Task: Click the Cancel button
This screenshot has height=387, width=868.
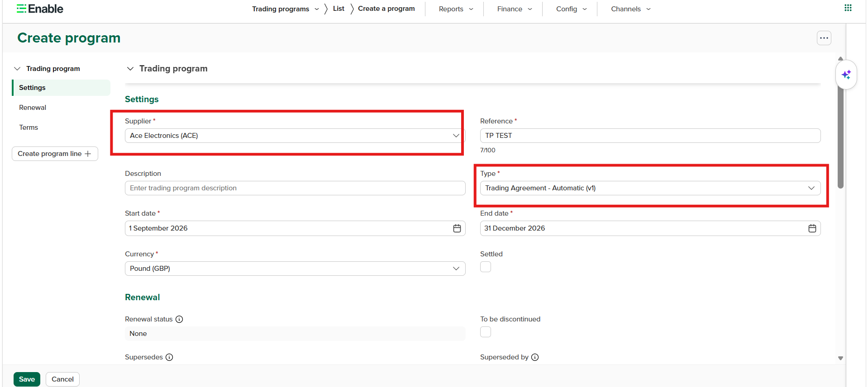Action: (x=62, y=379)
